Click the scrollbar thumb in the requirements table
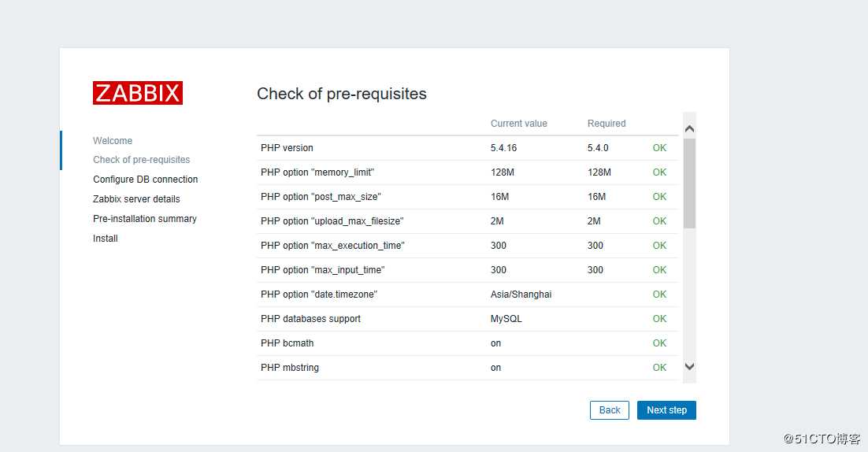This screenshot has height=452, width=868. pos(689,183)
